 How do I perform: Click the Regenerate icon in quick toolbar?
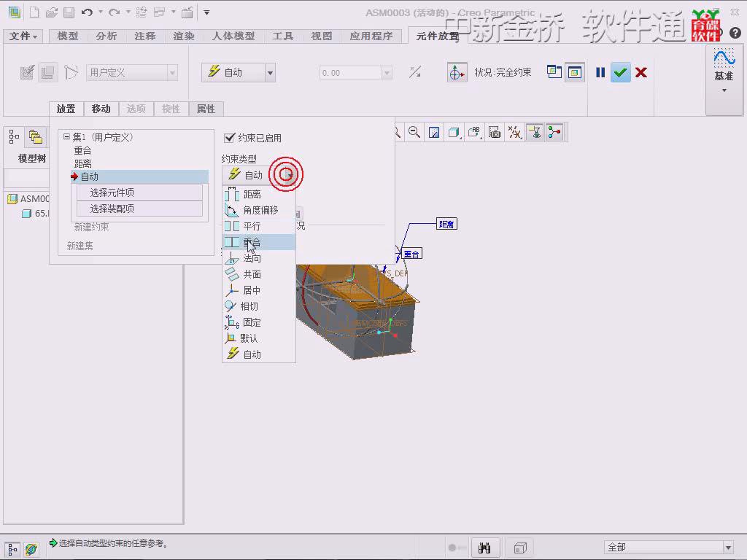pyautogui.click(x=142, y=12)
